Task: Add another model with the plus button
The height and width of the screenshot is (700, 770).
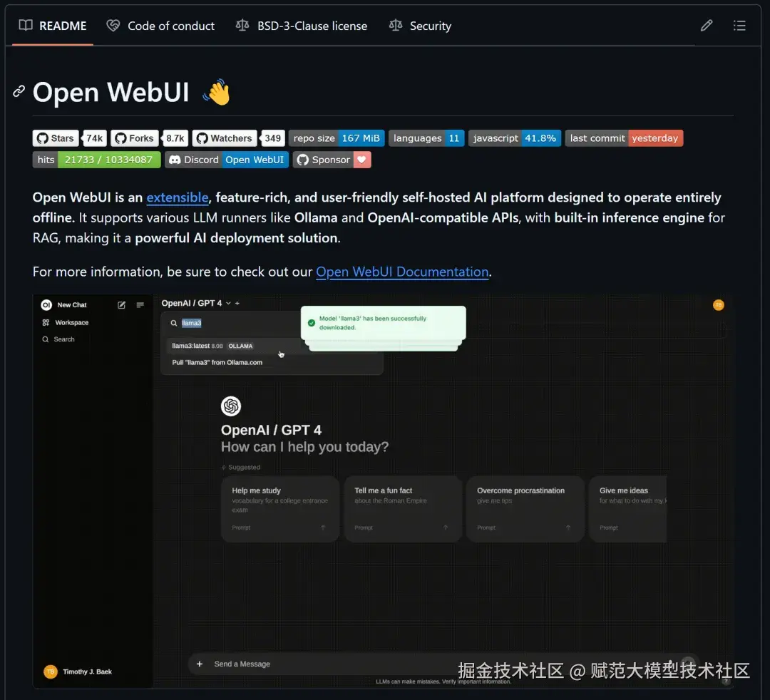Action: (237, 303)
